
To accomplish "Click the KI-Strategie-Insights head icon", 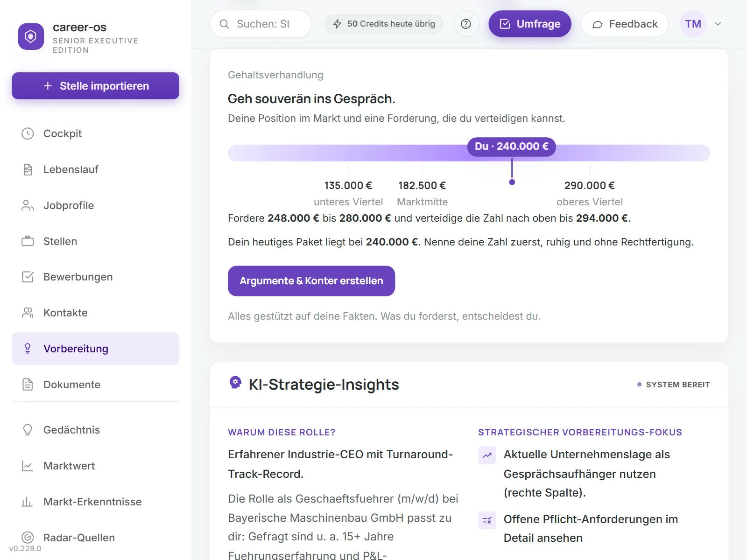I will [236, 383].
